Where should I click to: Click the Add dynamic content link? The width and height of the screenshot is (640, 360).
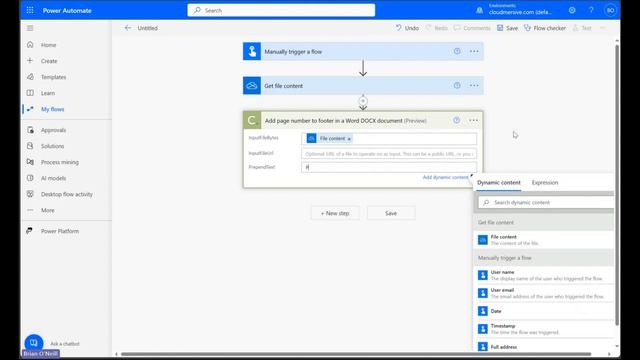(x=445, y=177)
